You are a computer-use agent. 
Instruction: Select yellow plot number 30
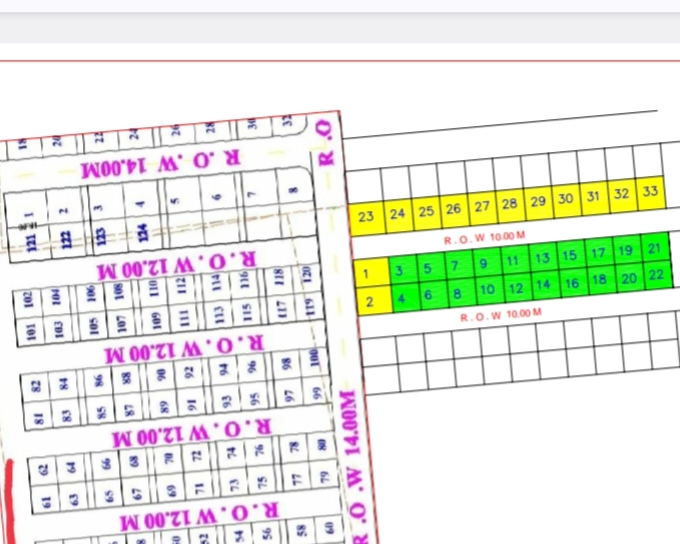[565, 199]
